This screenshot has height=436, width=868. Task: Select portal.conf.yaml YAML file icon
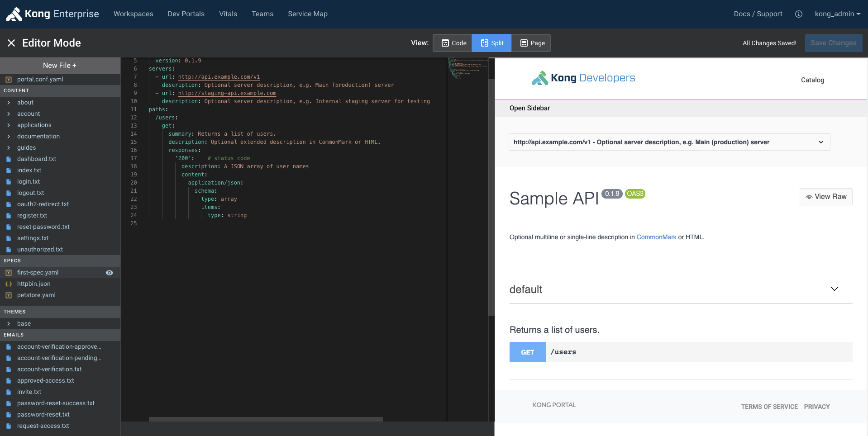click(x=9, y=79)
